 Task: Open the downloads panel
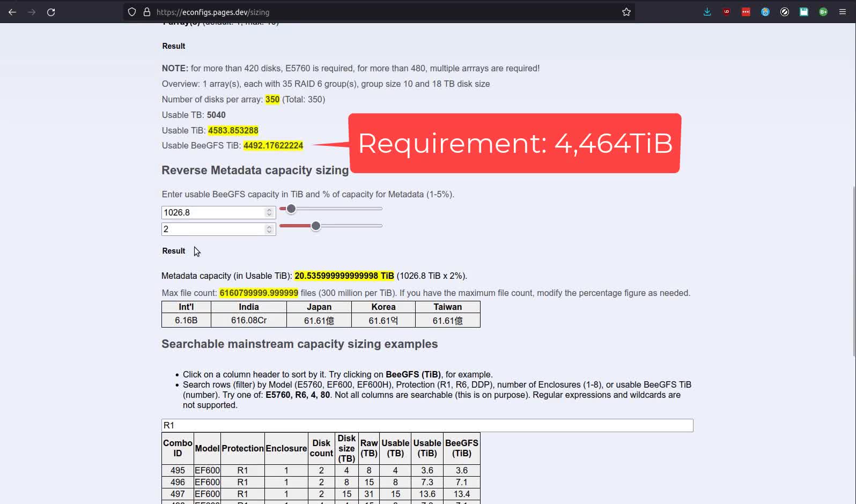pos(707,12)
